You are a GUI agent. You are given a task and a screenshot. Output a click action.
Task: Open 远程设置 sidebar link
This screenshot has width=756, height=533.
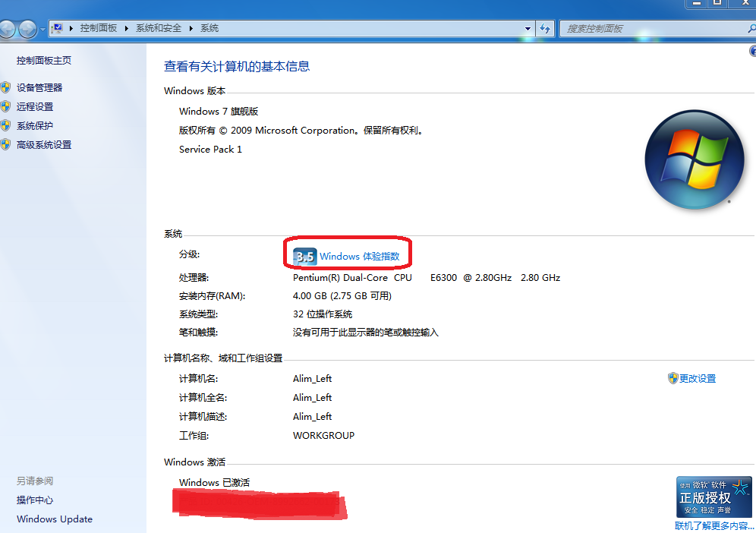point(35,106)
